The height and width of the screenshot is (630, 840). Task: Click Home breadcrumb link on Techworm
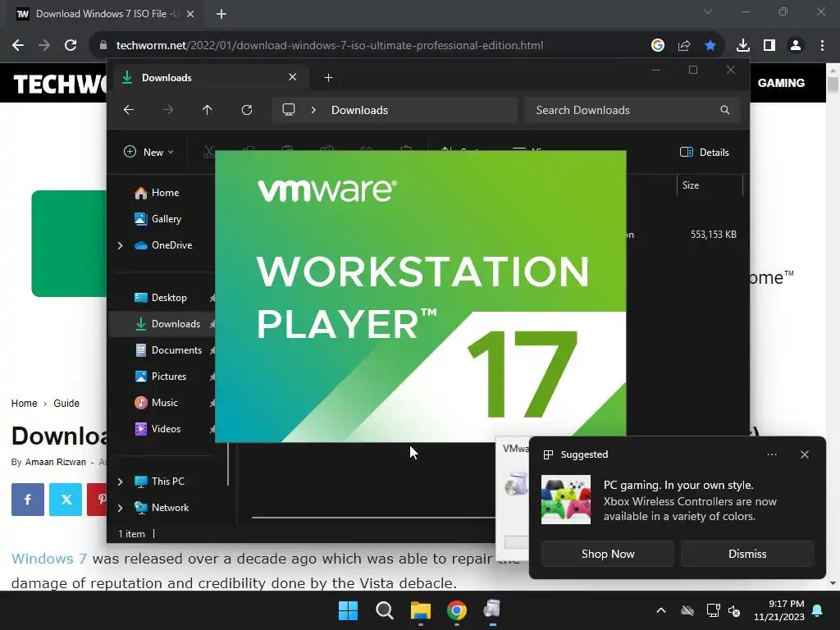click(24, 404)
